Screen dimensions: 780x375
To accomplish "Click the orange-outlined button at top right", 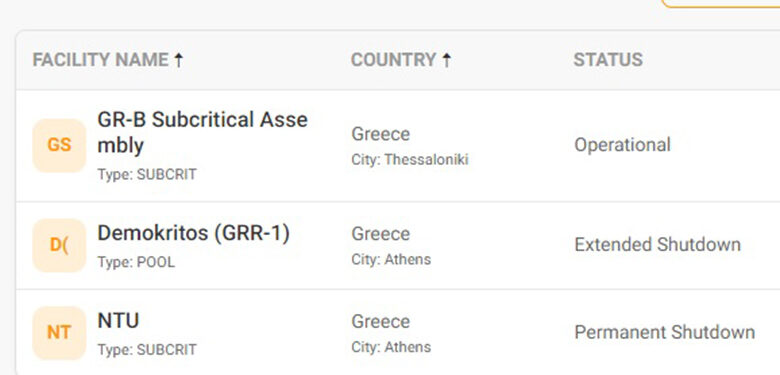I will pos(720,3).
